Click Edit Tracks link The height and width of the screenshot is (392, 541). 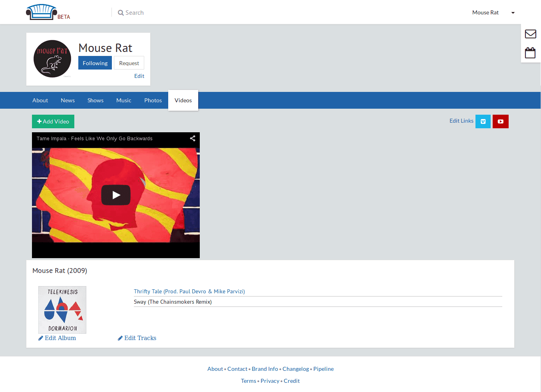coord(137,338)
